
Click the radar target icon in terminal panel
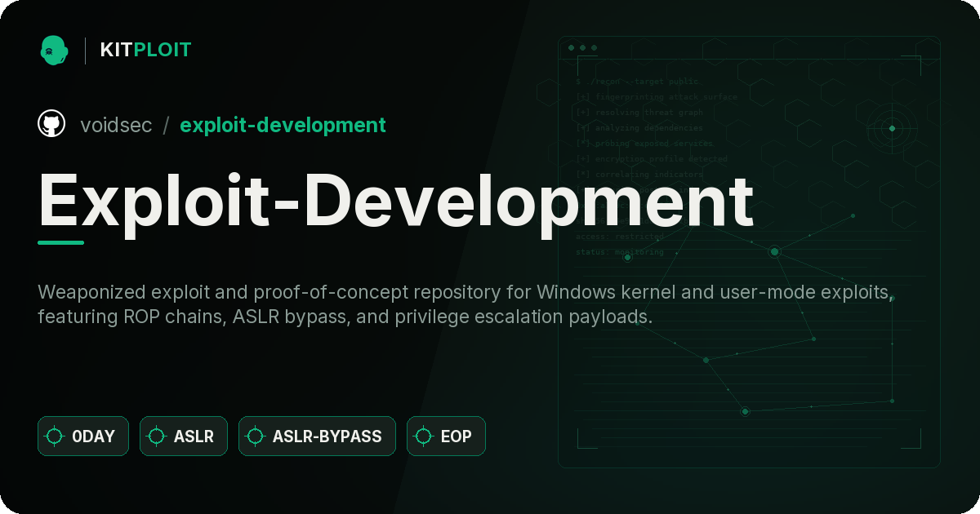pyautogui.click(x=892, y=128)
